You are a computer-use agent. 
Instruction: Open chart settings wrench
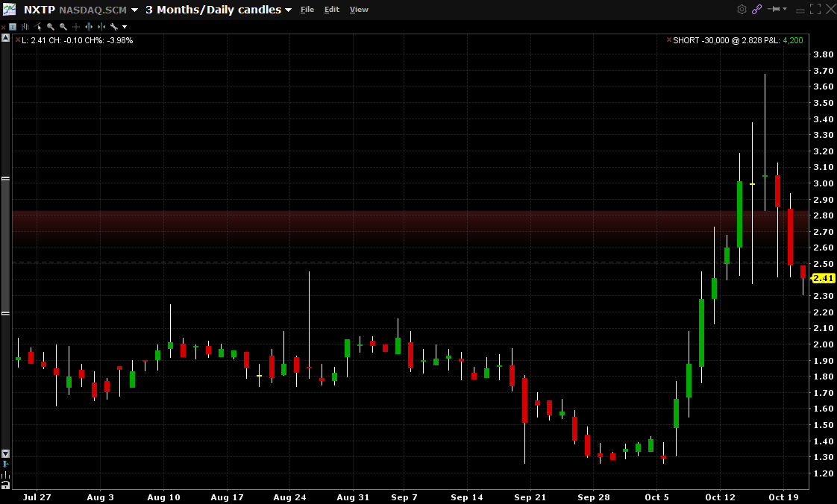click(x=113, y=27)
